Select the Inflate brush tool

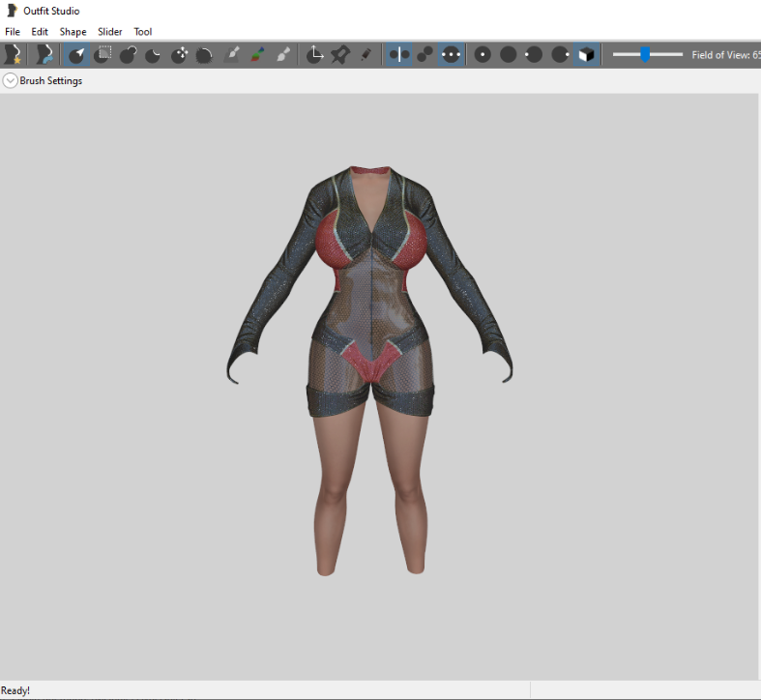pos(129,54)
